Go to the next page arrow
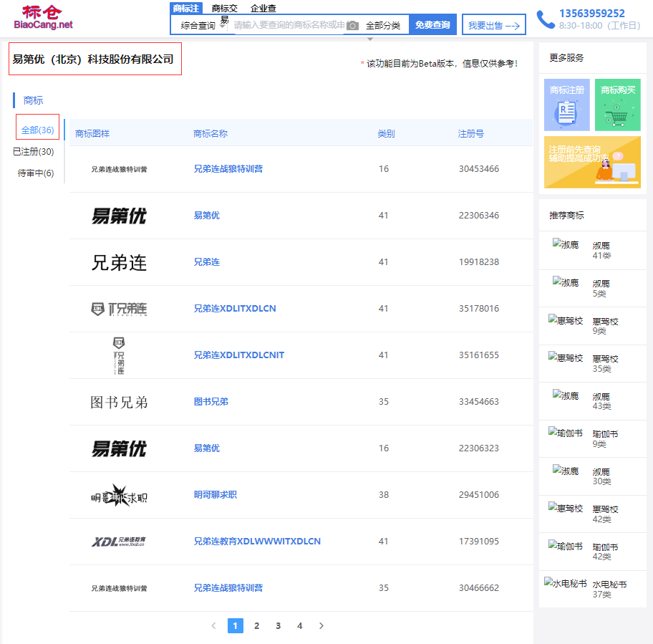This screenshot has height=644, width=653. [x=321, y=625]
